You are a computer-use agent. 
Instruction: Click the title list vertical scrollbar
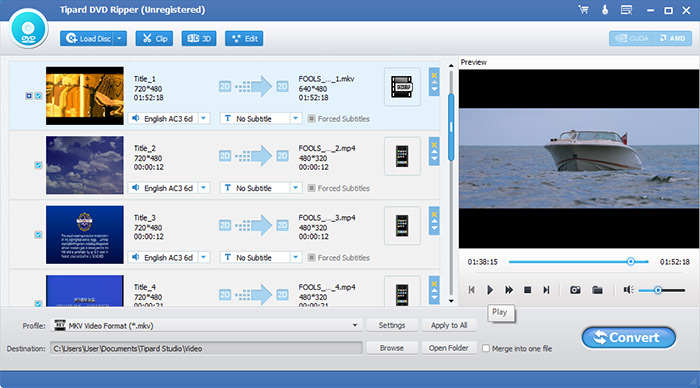[451, 128]
